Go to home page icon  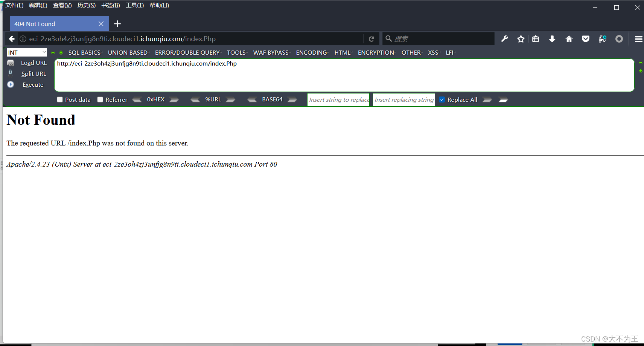569,39
